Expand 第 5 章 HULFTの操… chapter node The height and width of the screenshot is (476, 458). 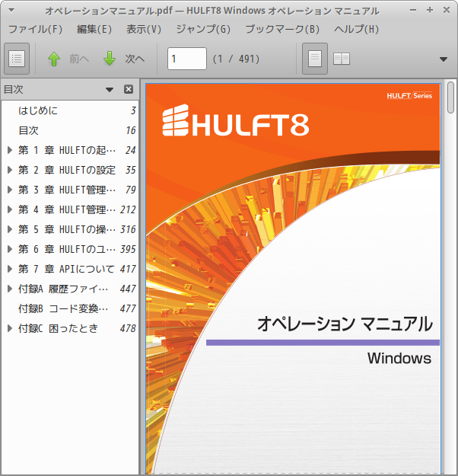[10, 229]
